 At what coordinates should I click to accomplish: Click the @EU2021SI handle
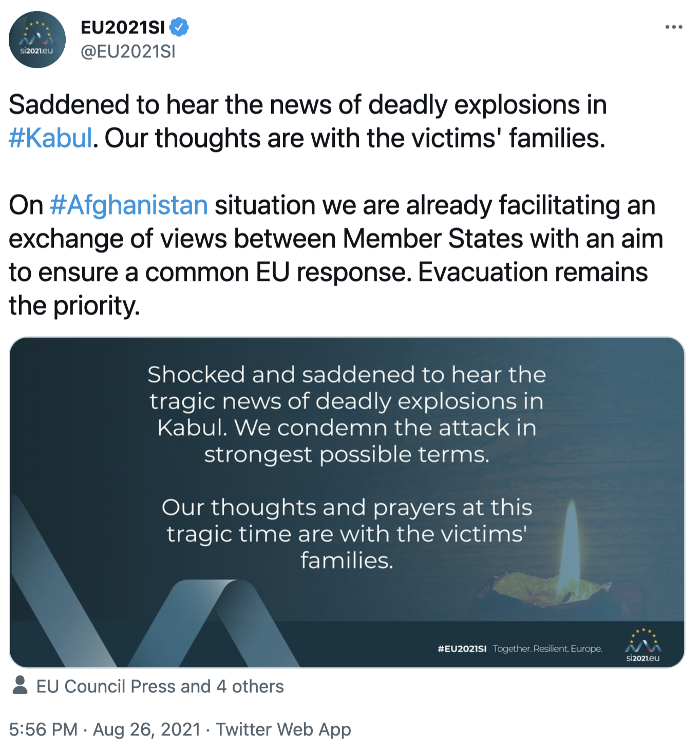pos(128,51)
